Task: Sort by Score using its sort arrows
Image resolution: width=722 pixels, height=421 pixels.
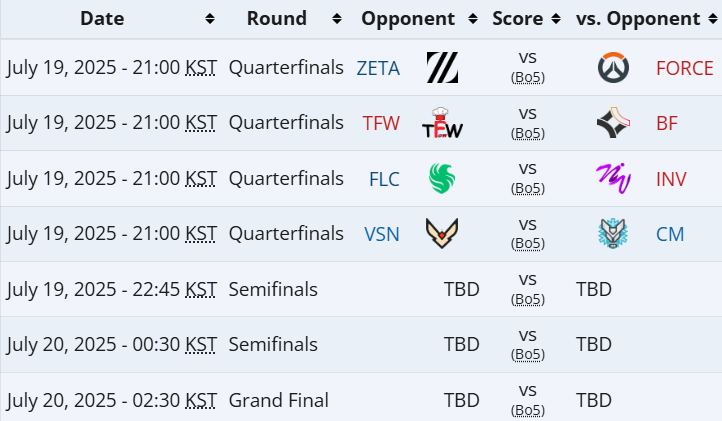Action: pyautogui.click(x=556, y=19)
